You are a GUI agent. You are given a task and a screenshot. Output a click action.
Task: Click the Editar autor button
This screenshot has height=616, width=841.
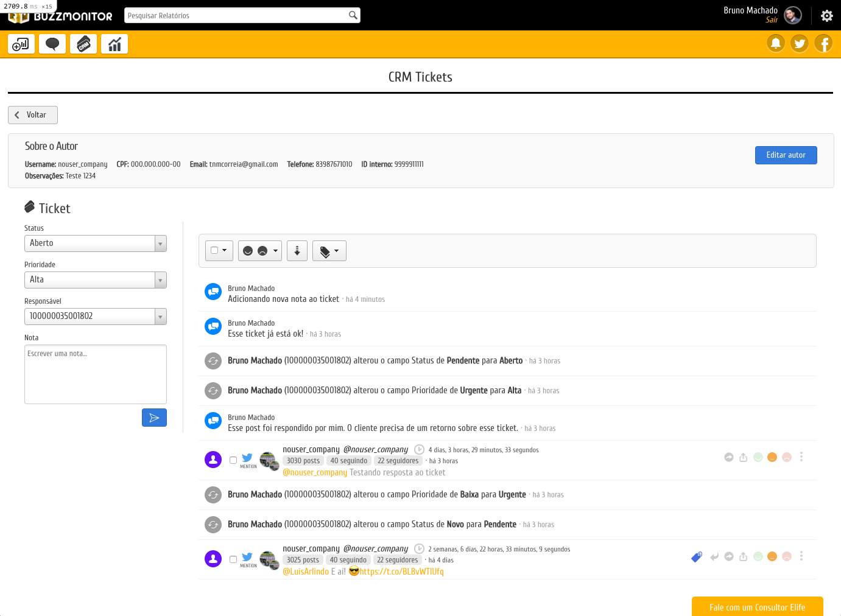(x=786, y=155)
